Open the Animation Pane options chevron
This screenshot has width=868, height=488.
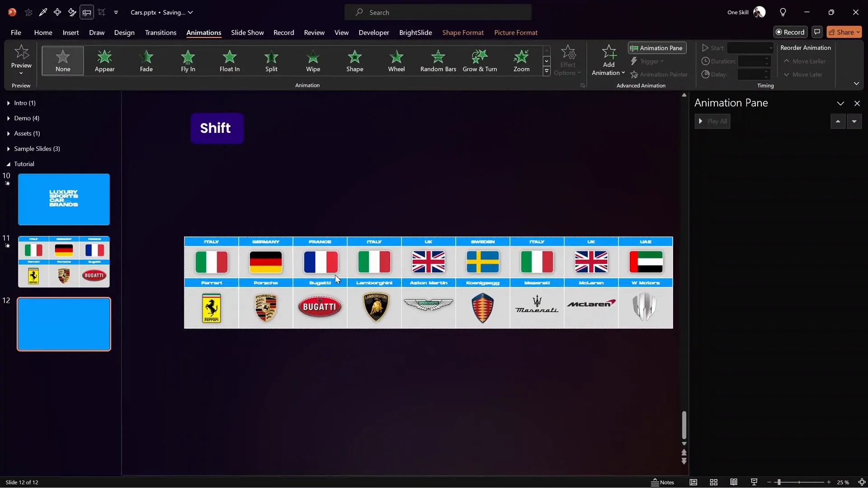840,103
